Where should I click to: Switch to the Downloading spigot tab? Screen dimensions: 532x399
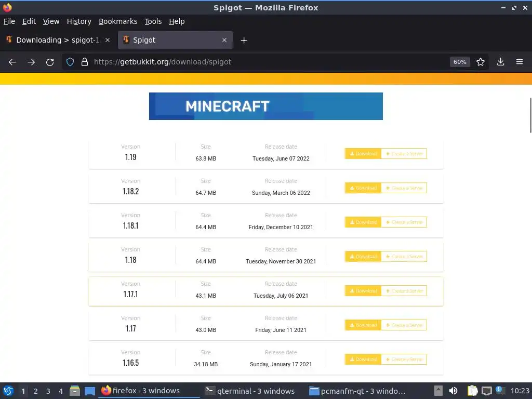(58, 40)
